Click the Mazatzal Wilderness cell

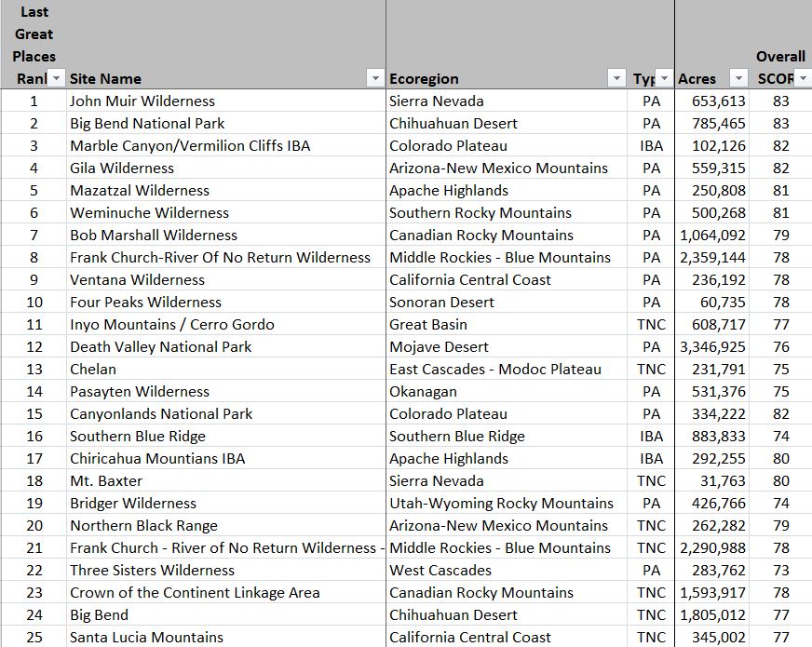225,191
